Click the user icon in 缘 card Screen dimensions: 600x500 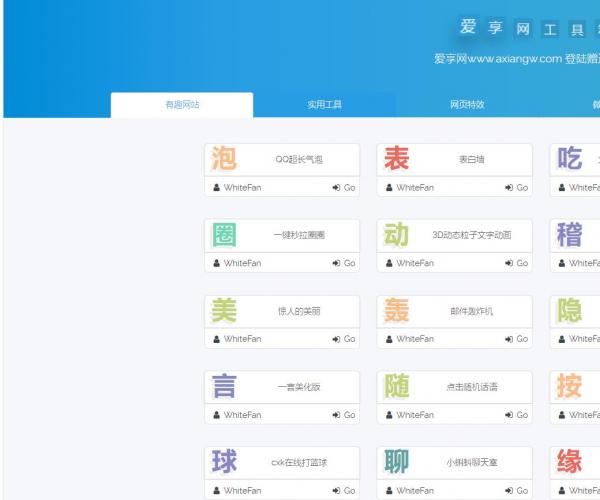(x=562, y=490)
